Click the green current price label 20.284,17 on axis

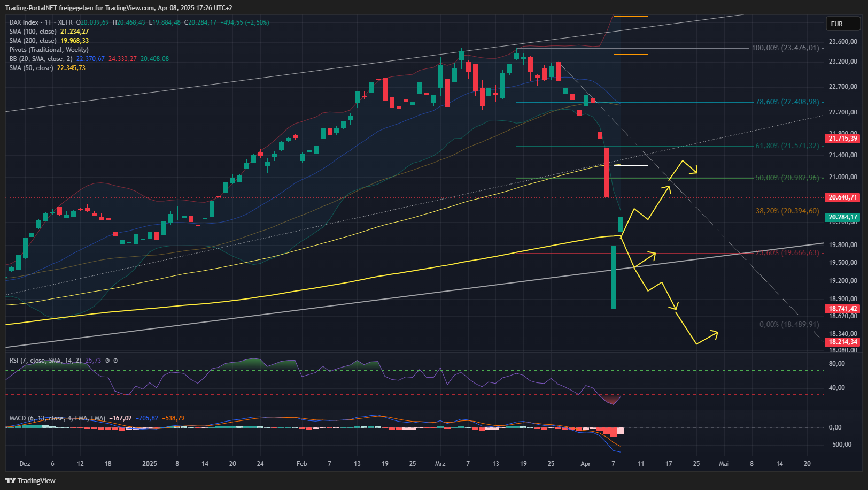[x=843, y=217]
